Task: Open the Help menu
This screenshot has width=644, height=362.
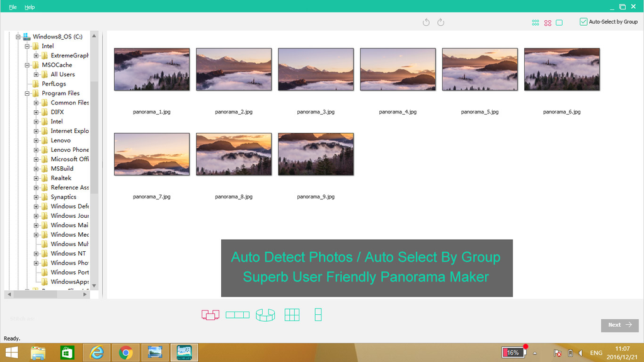Action: (x=30, y=7)
